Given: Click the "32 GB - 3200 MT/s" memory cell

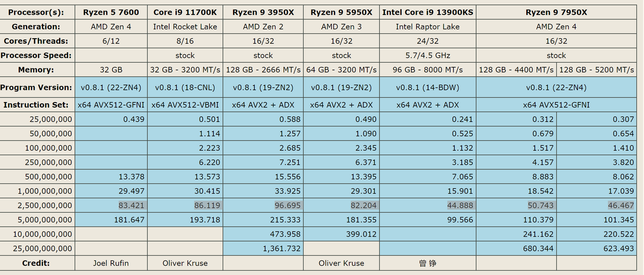Looking at the screenshot, I should (x=185, y=69).
